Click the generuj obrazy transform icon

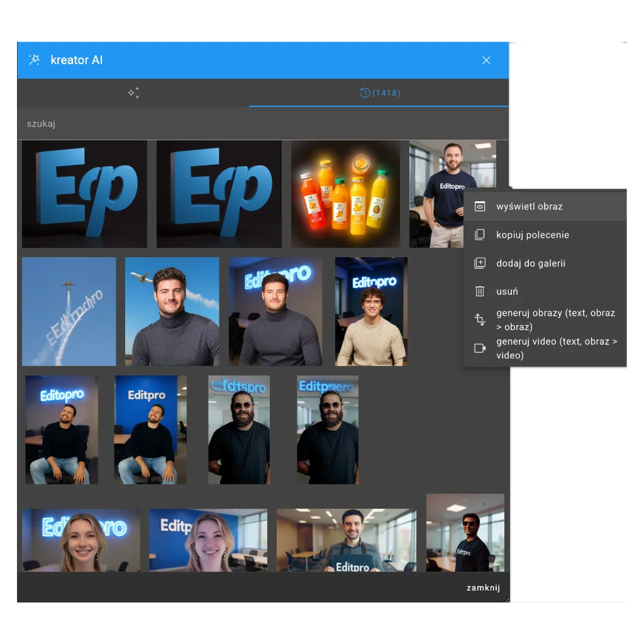coord(480,319)
